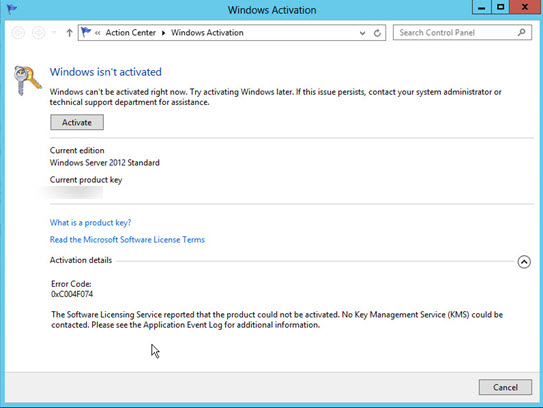This screenshot has height=408, width=543.
Task: Read the Microsoft Software License Terms
Action: [127, 239]
